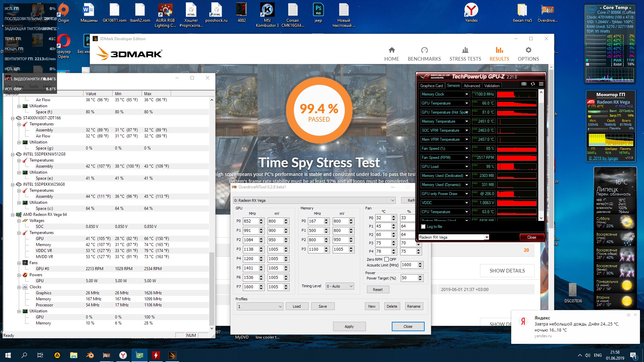Switch to Advanced tab in GPU-Z
644x362 pixels.
(x=472, y=86)
